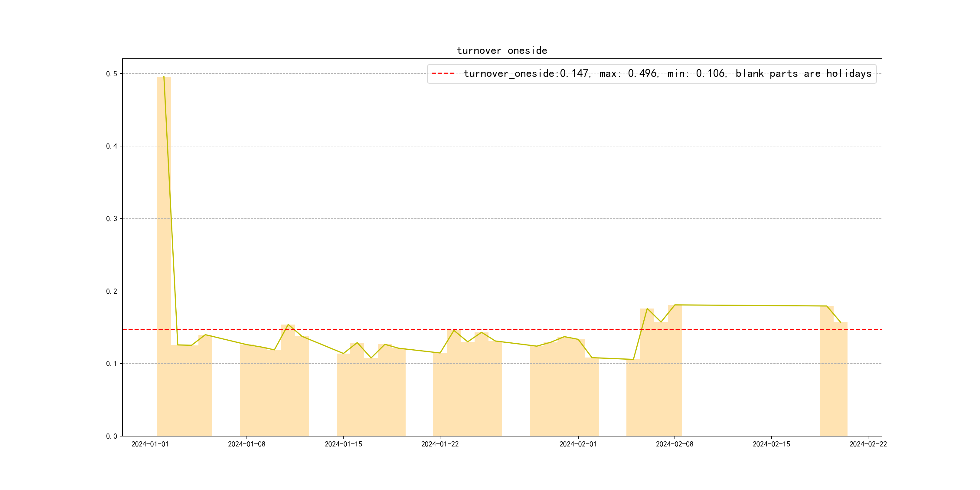Screen dimensions: 980x490
Task: Click x-axis label 2024-02-15
Action: (x=771, y=444)
